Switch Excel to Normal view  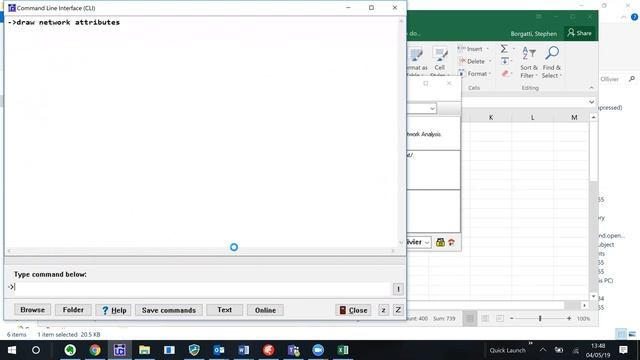469,318
